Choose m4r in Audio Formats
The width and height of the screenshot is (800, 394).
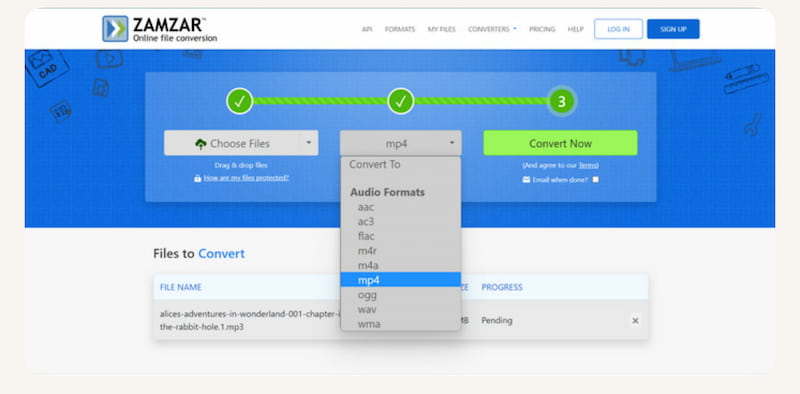point(401,251)
